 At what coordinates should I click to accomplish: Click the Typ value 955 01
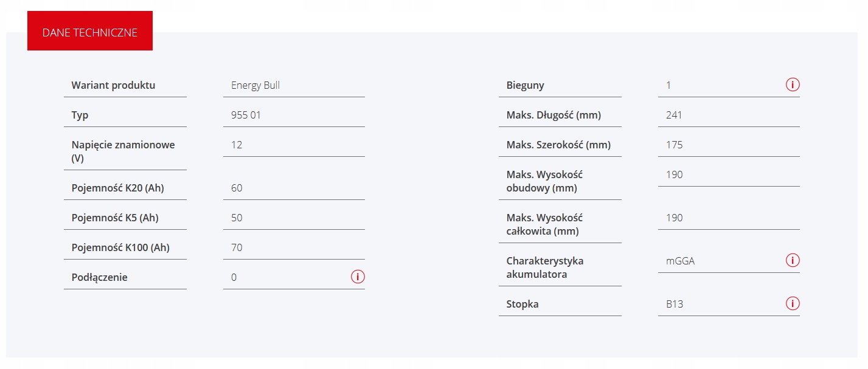coord(246,115)
